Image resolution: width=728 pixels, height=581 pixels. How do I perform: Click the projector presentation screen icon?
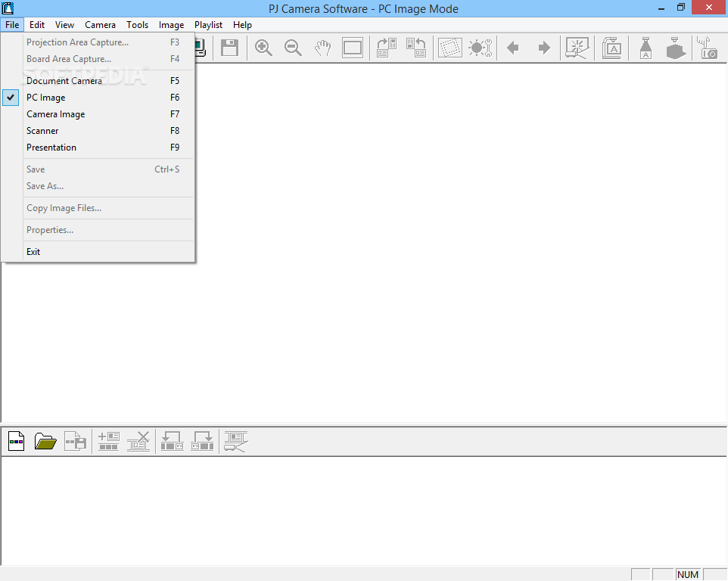point(577,48)
